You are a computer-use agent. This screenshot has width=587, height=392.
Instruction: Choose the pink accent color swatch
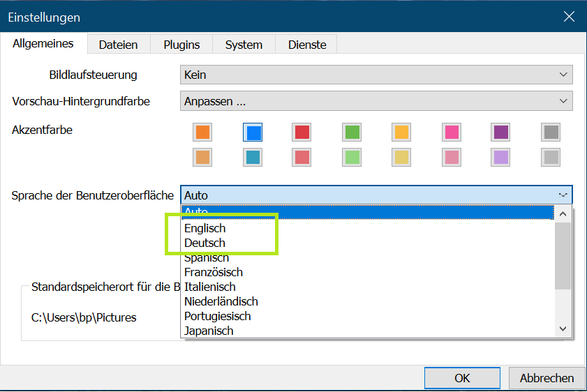click(451, 133)
